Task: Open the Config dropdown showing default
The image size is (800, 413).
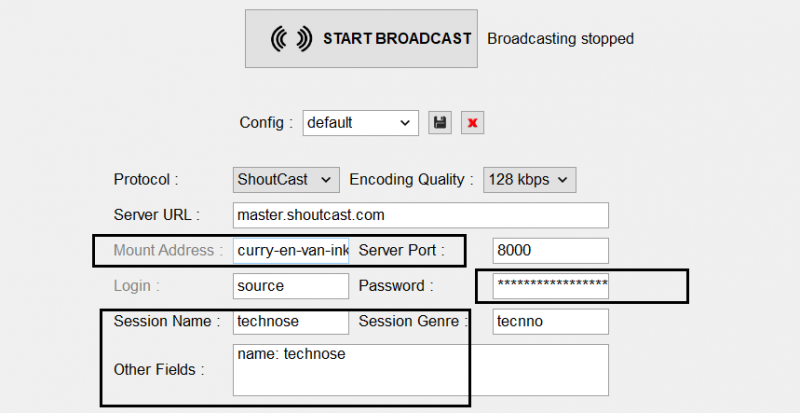Action: (x=360, y=123)
